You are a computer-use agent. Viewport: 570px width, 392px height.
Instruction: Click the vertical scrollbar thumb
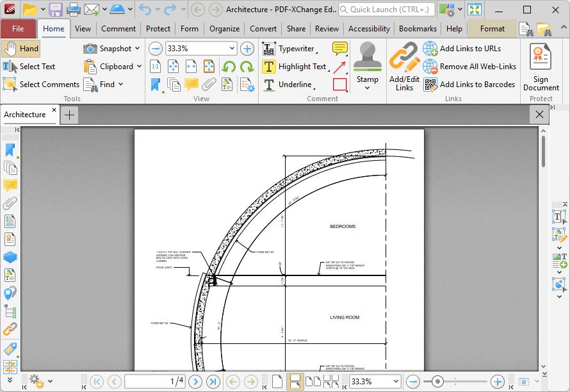[x=544, y=151]
